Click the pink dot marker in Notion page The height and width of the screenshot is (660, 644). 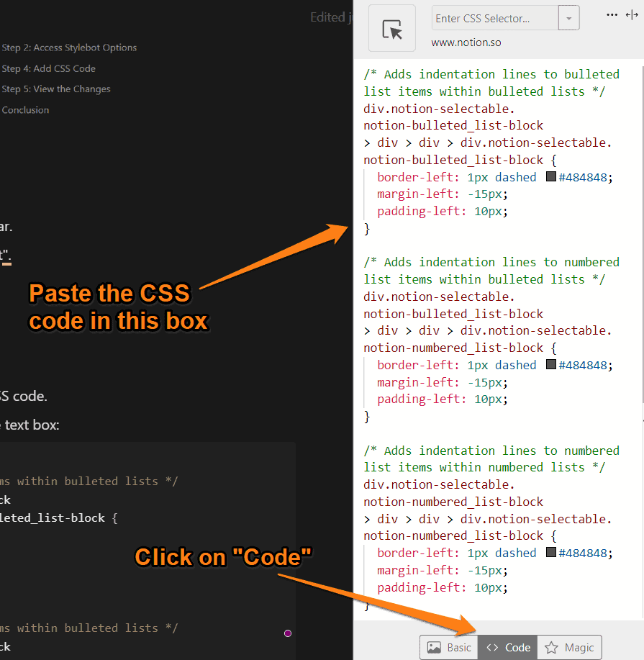click(x=288, y=633)
